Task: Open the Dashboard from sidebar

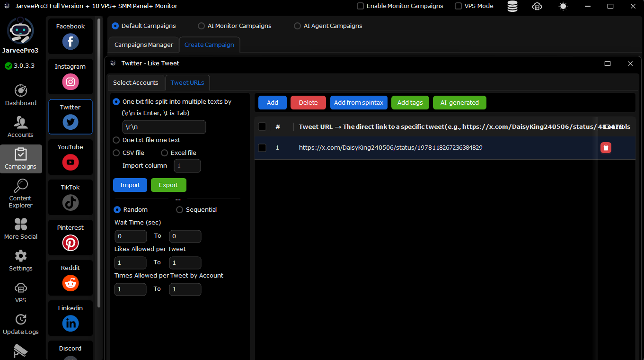Action: point(21,95)
